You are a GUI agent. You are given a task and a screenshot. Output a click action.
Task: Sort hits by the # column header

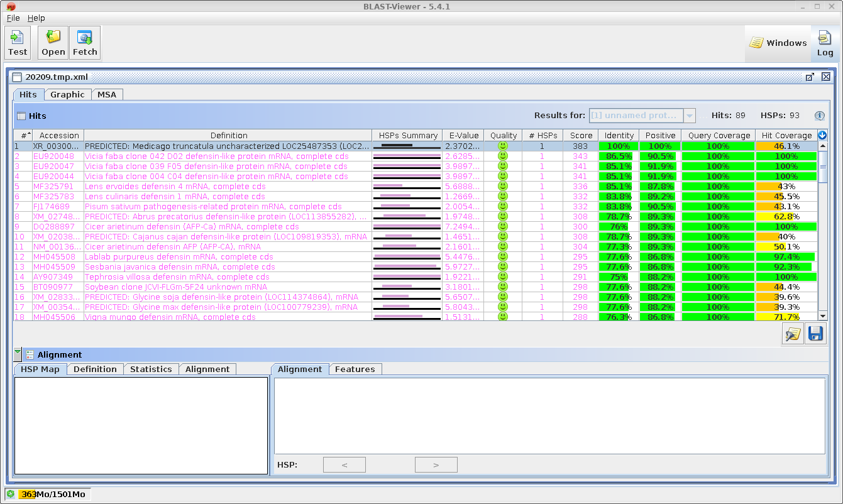tap(23, 135)
